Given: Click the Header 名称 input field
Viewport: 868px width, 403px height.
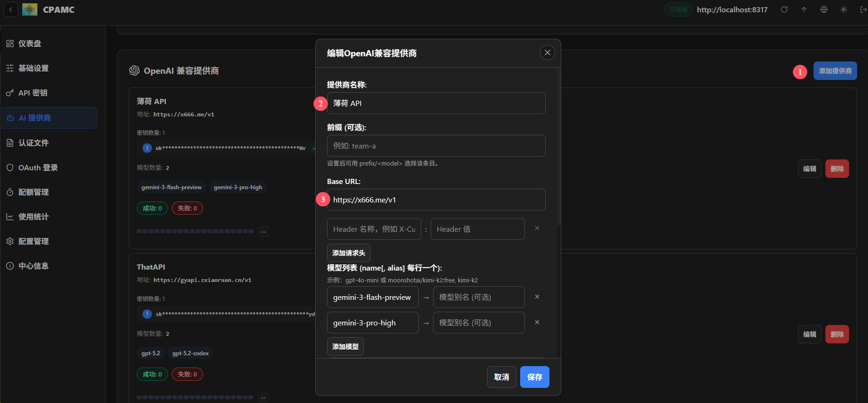Looking at the screenshot, I should [374, 229].
